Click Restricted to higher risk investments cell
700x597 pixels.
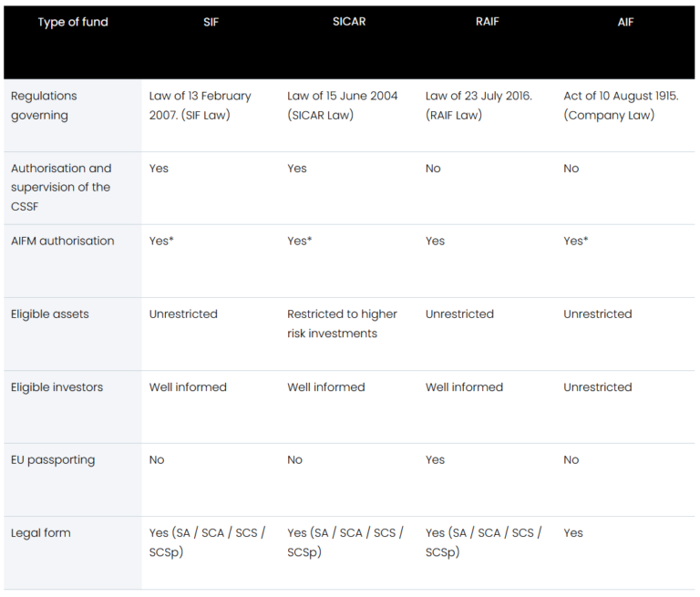coord(342,324)
